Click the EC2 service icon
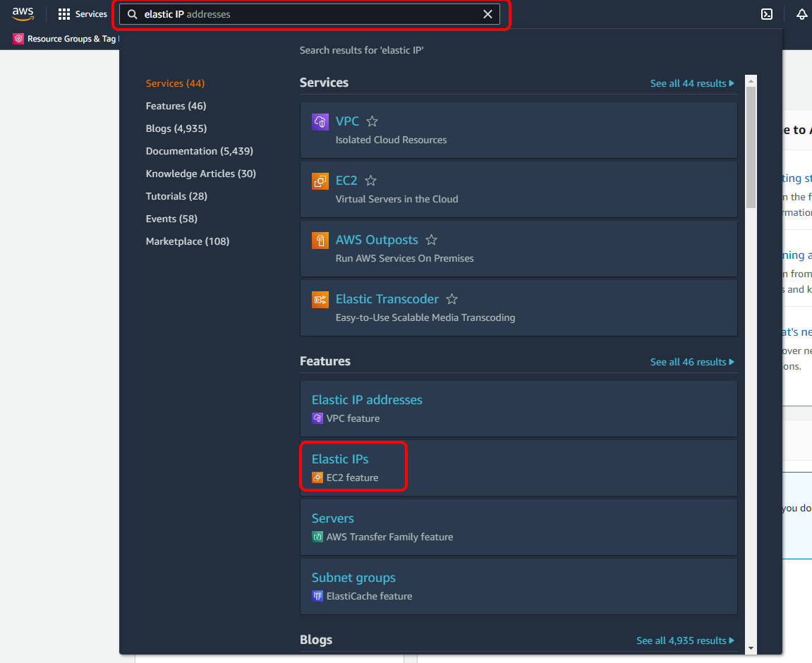The width and height of the screenshot is (812, 663). click(x=320, y=181)
